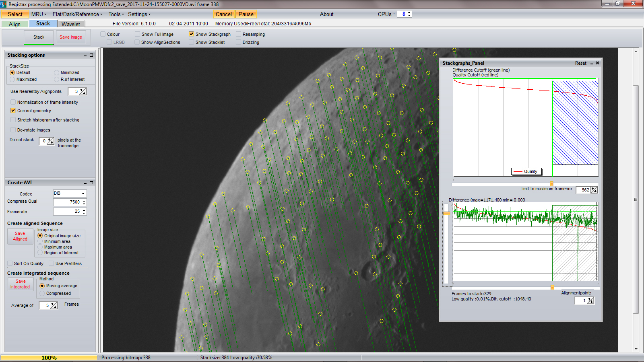Toggle Normalization of frame intensity
The image size is (644, 362).
tap(13, 102)
